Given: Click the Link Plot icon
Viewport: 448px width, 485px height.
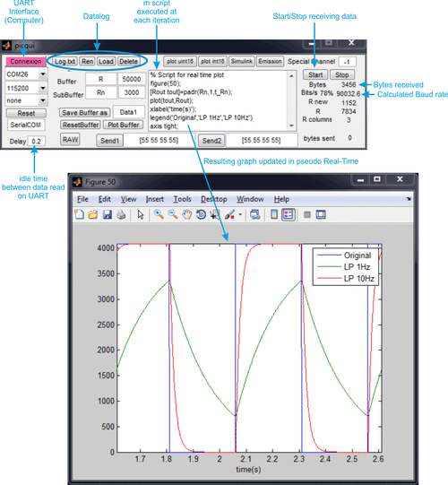Looking at the screenshot, I should click(x=255, y=214).
